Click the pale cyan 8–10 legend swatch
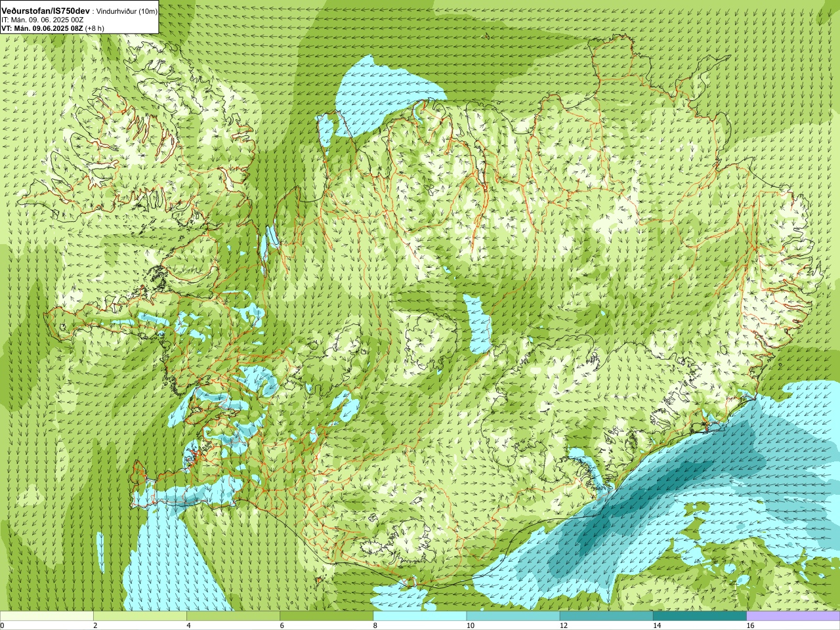Image resolution: width=840 pixels, height=630 pixels. click(420, 616)
